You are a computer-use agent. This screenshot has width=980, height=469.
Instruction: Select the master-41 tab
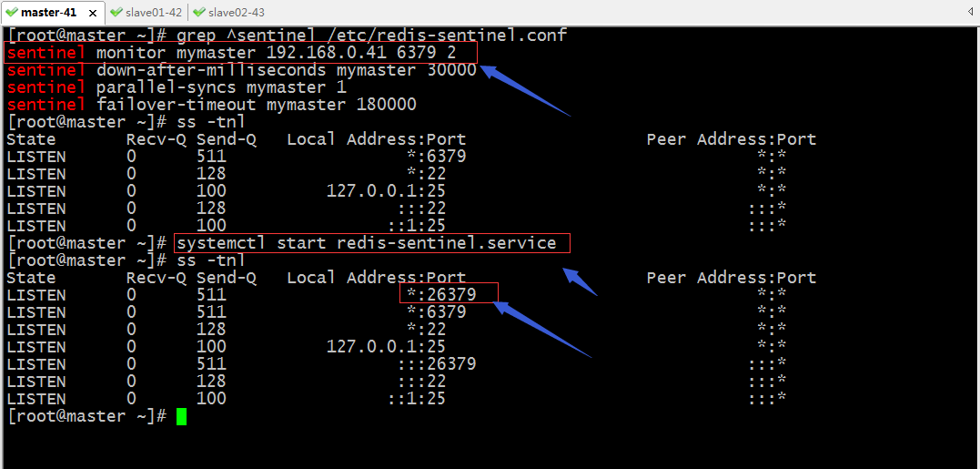53,12
